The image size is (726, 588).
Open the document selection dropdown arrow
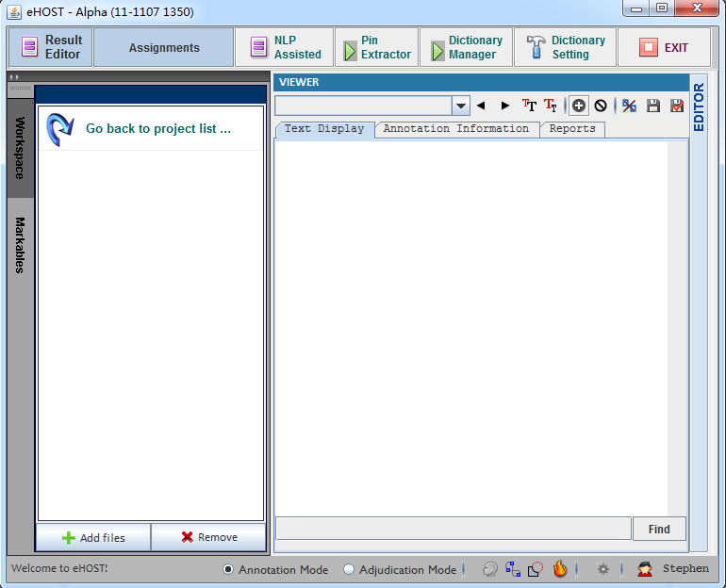click(461, 106)
